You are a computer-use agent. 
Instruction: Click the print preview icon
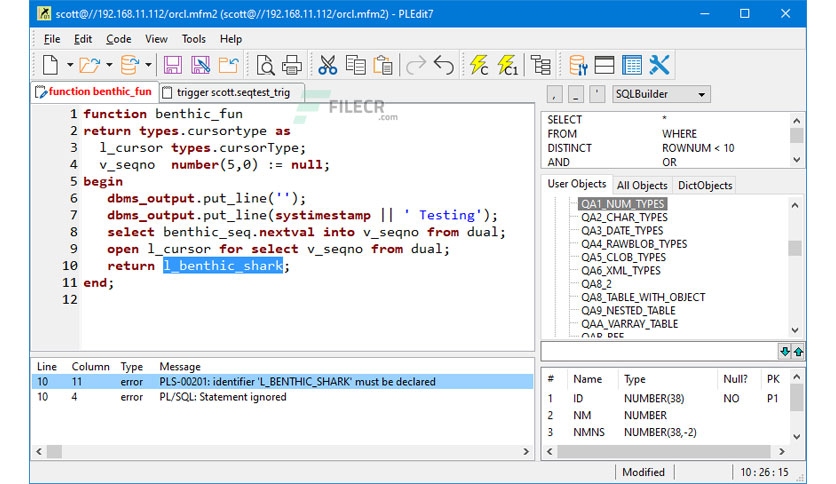point(265,65)
